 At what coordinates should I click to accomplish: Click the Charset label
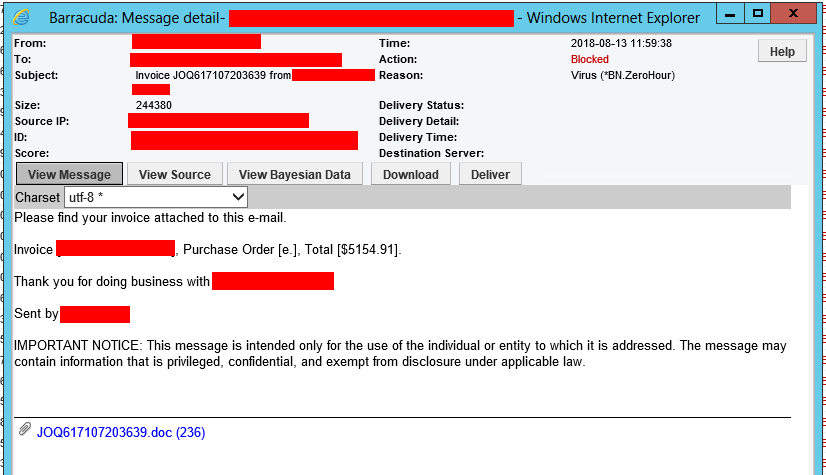[x=37, y=197]
